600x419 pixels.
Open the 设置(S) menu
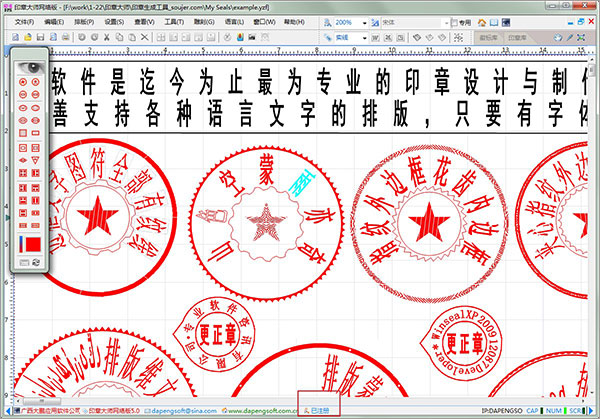(x=114, y=22)
